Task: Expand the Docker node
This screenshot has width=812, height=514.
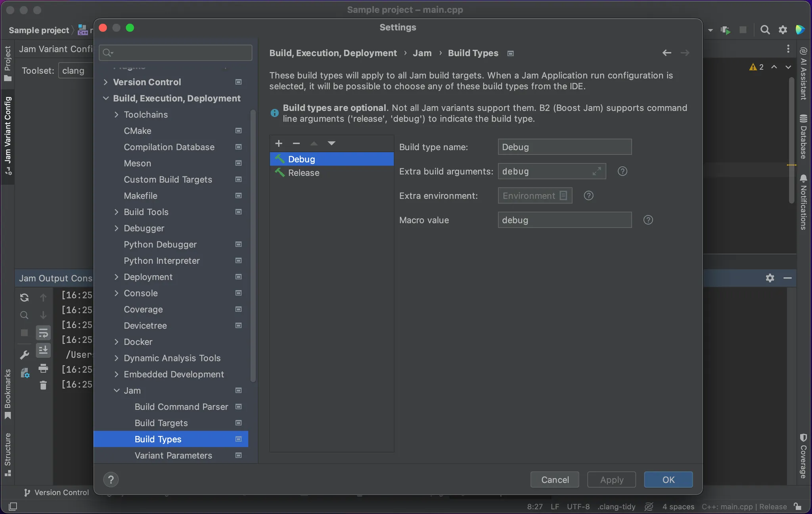Action: [116, 342]
